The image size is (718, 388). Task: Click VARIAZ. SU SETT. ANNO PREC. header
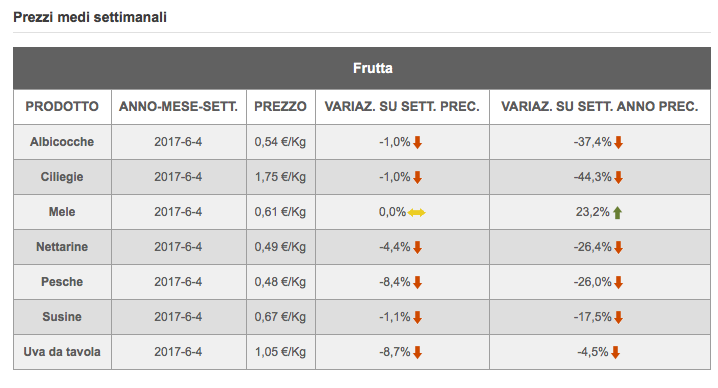coord(600,107)
